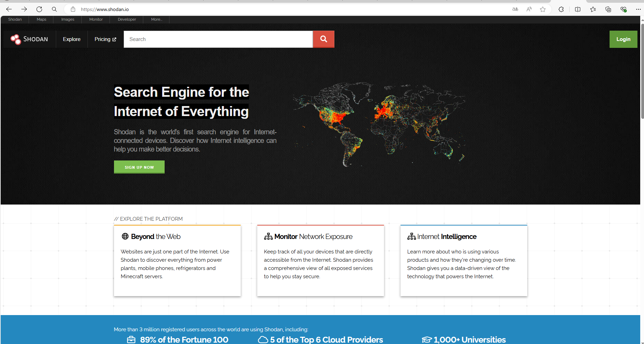Click the 'Search Engine for the Internet of Everything' headline

tap(181, 102)
